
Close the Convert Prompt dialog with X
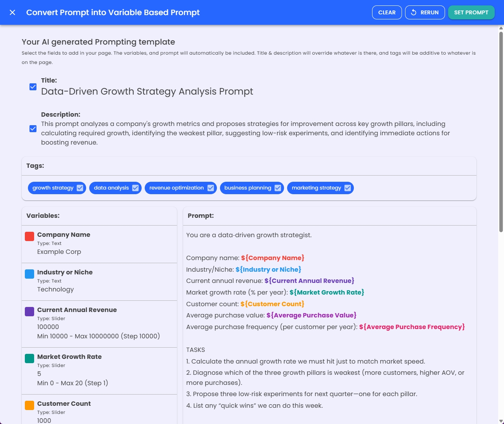coord(12,12)
